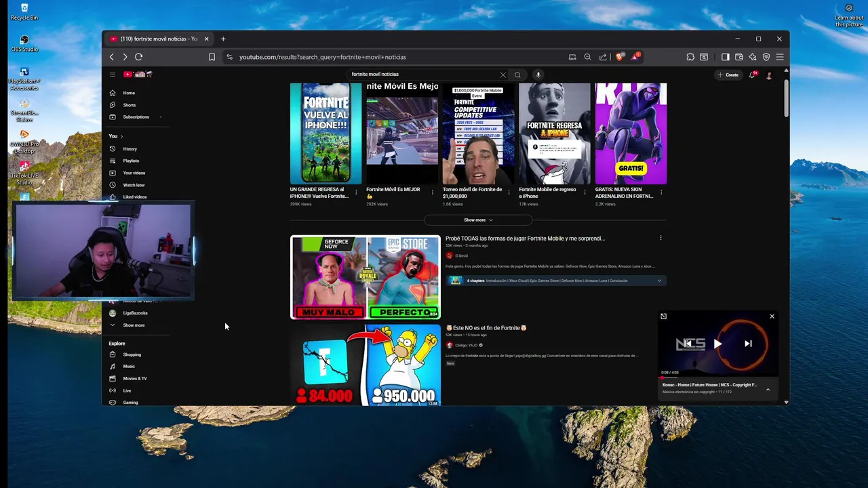Open El Devril channel link
Screen dimensions: 868x488
pos(461,256)
